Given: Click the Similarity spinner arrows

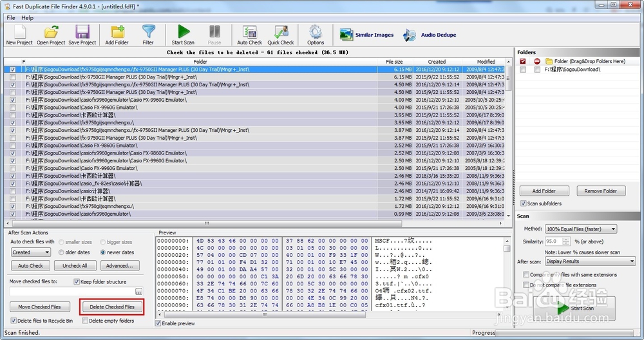Looking at the screenshot, I should click(566, 241).
